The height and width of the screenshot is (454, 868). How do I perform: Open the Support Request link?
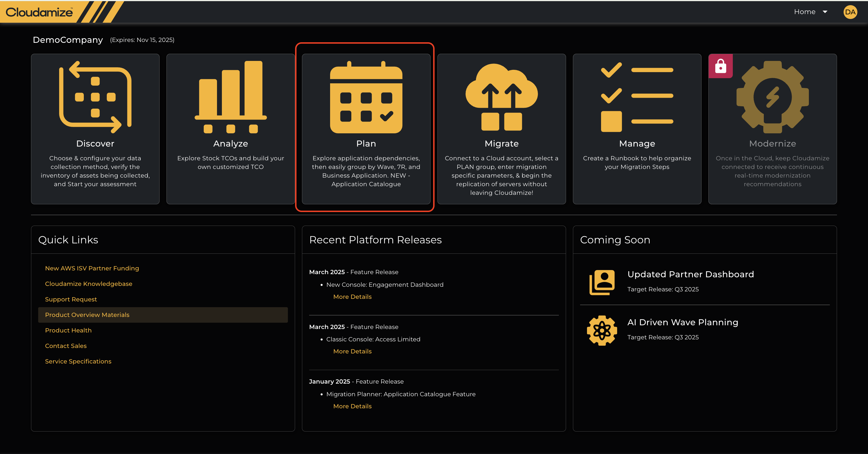point(71,299)
